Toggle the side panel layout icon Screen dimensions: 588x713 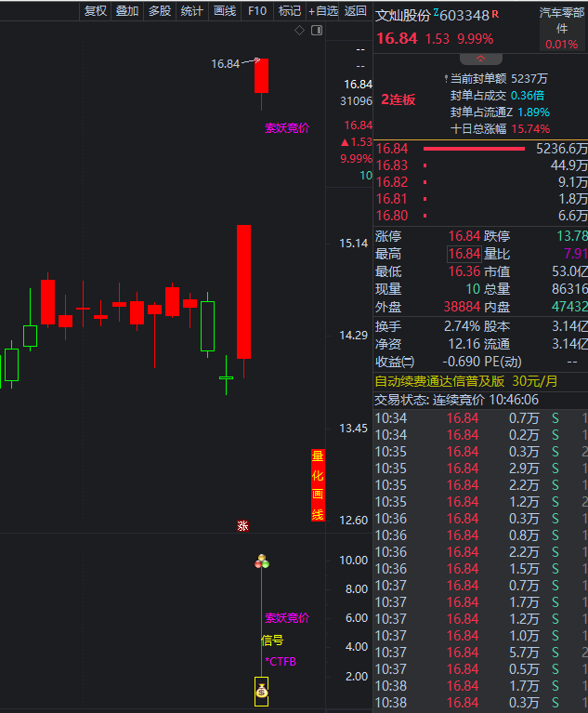317,31
